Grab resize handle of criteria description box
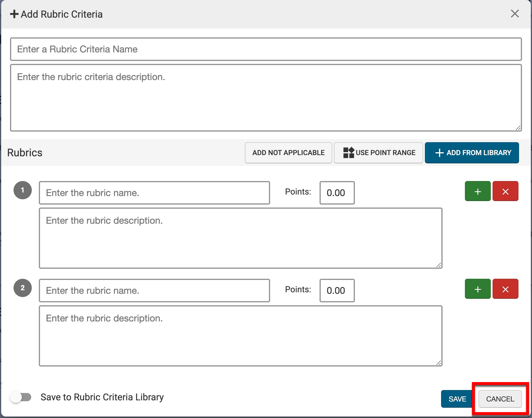The width and height of the screenshot is (532, 418). click(x=518, y=128)
